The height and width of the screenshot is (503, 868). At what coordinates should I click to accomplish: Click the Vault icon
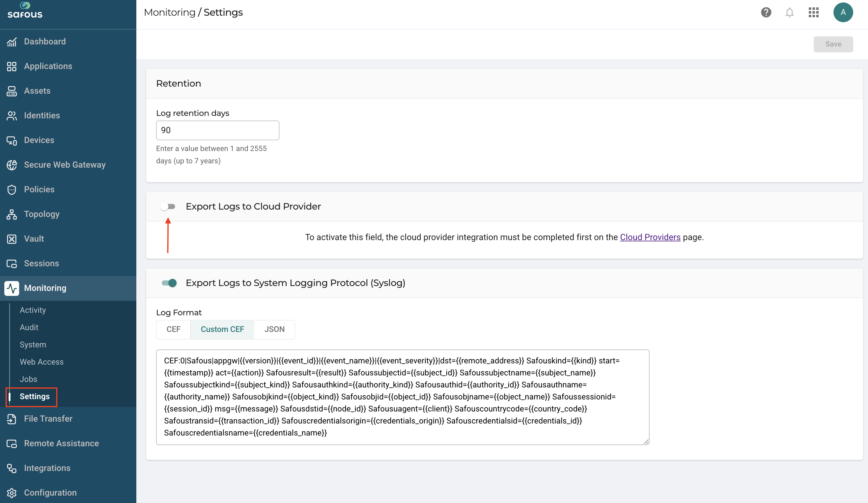pos(12,239)
